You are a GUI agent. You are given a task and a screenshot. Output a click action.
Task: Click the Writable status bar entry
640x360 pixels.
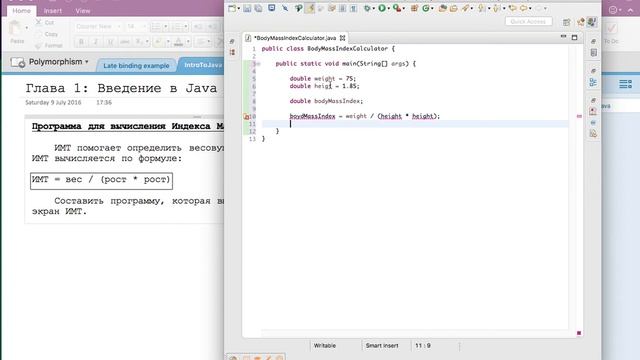coord(325,346)
